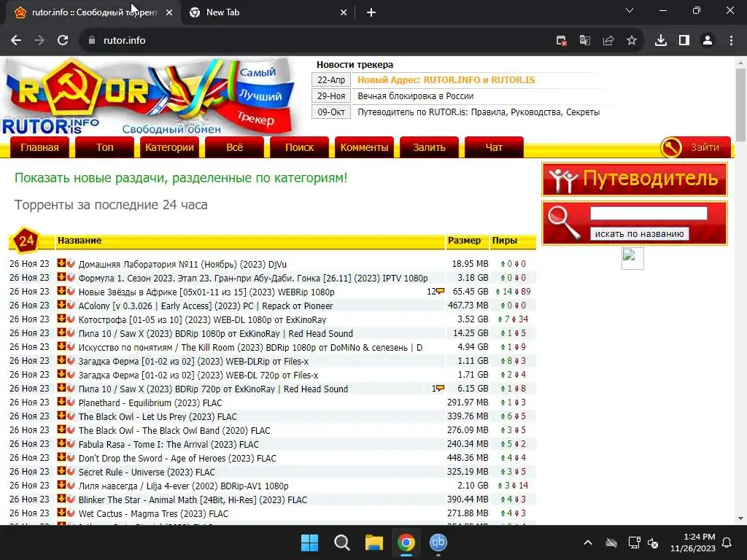Open Wet Cactus - Magma Tres link
747x560 pixels.
[x=153, y=513]
